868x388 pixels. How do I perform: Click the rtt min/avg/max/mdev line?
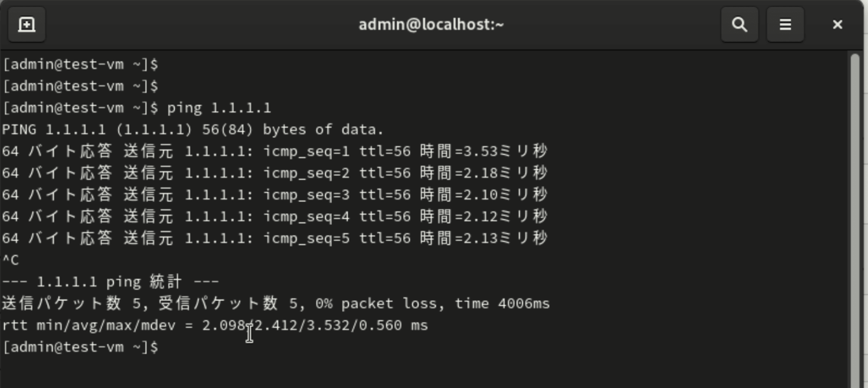click(215, 326)
